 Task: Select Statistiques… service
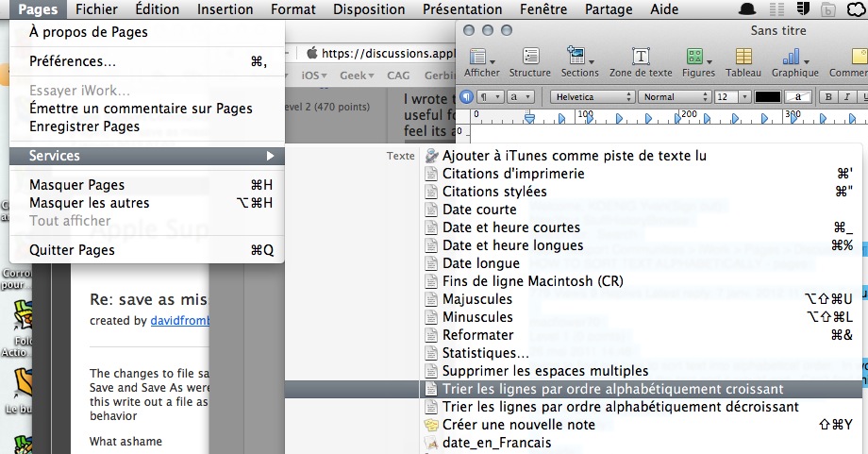pyautogui.click(x=641, y=353)
